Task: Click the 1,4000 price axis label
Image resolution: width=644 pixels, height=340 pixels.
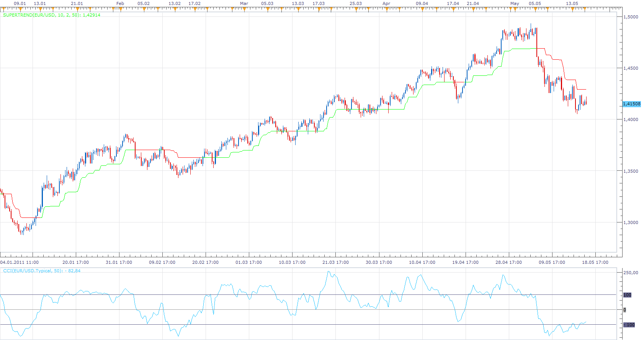Action: click(631, 119)
